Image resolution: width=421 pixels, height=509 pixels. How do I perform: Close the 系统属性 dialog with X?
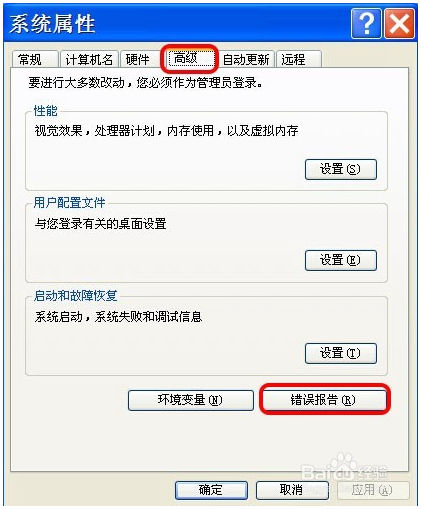coord(400,24)
